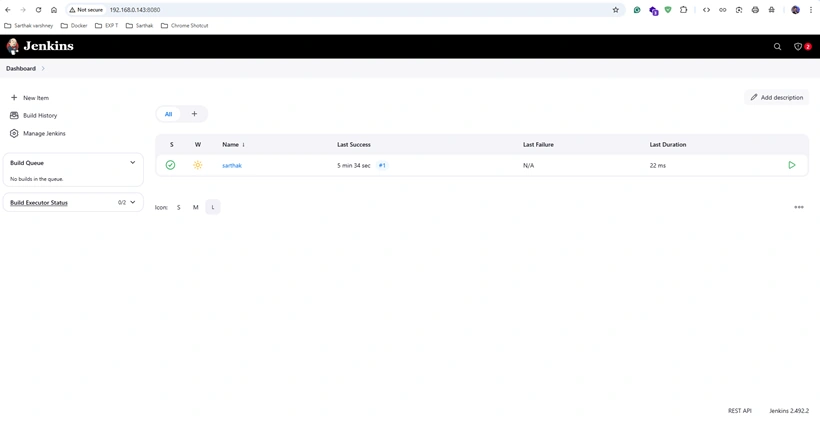Set icon size to M
The image size is (820, 421).
[196, 207]
